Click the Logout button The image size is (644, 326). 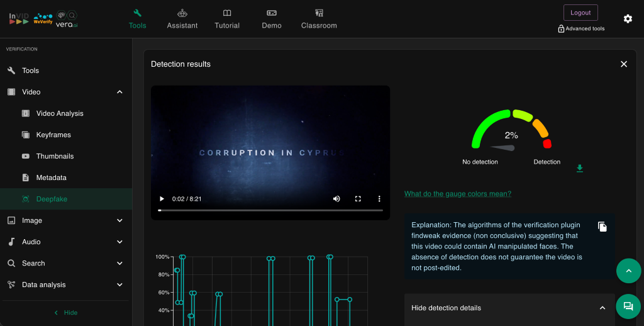(x=580, y=13)
